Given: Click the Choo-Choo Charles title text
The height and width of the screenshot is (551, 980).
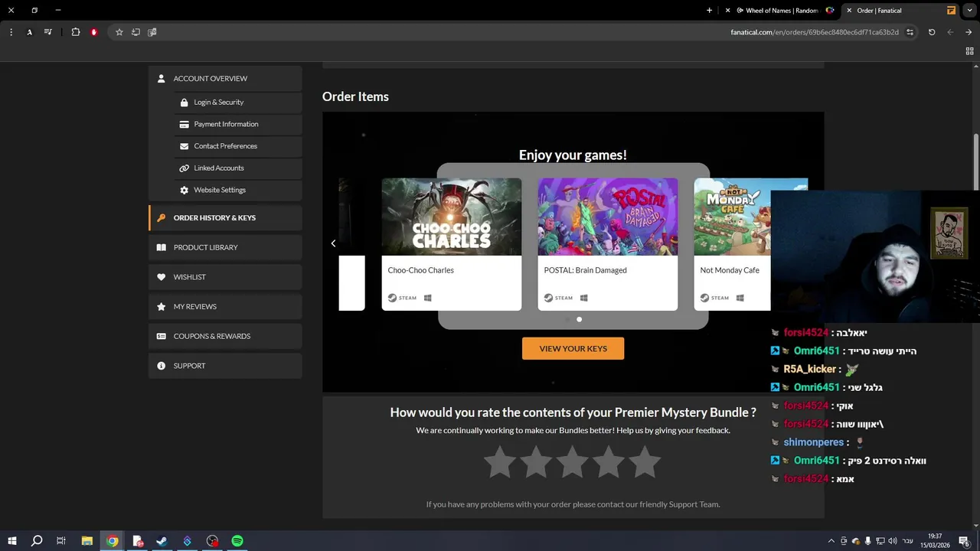Looking at the screenshot, I should click(420, 270).
